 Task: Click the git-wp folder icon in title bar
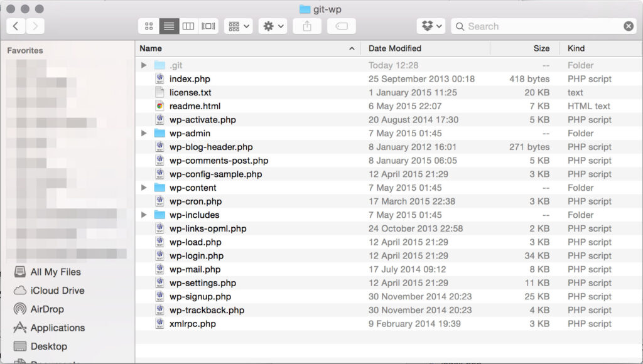[x=305, y=9]
